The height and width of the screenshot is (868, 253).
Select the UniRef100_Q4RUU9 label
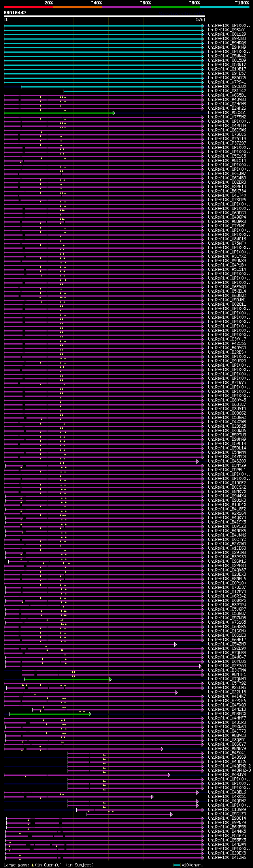(227, 126)
